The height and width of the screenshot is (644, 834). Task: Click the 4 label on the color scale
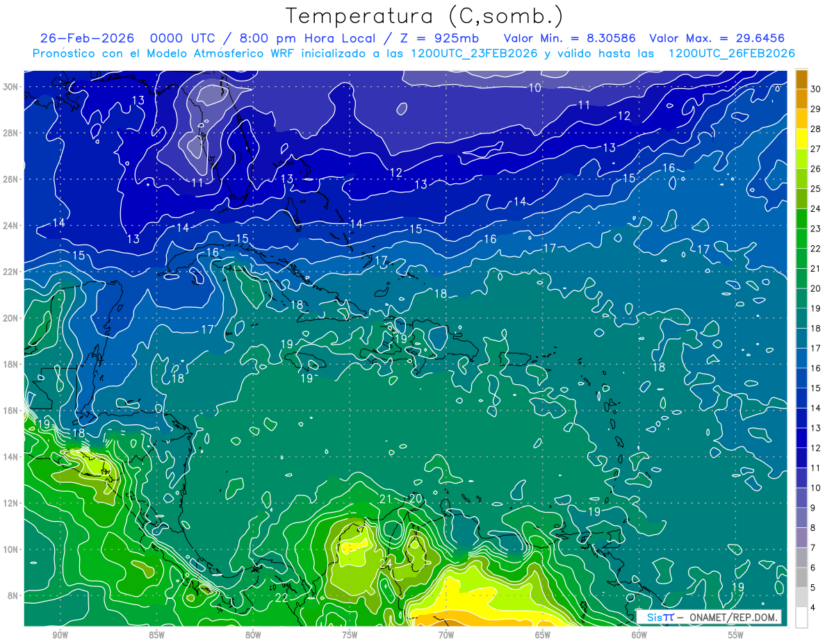click(813, 608)
